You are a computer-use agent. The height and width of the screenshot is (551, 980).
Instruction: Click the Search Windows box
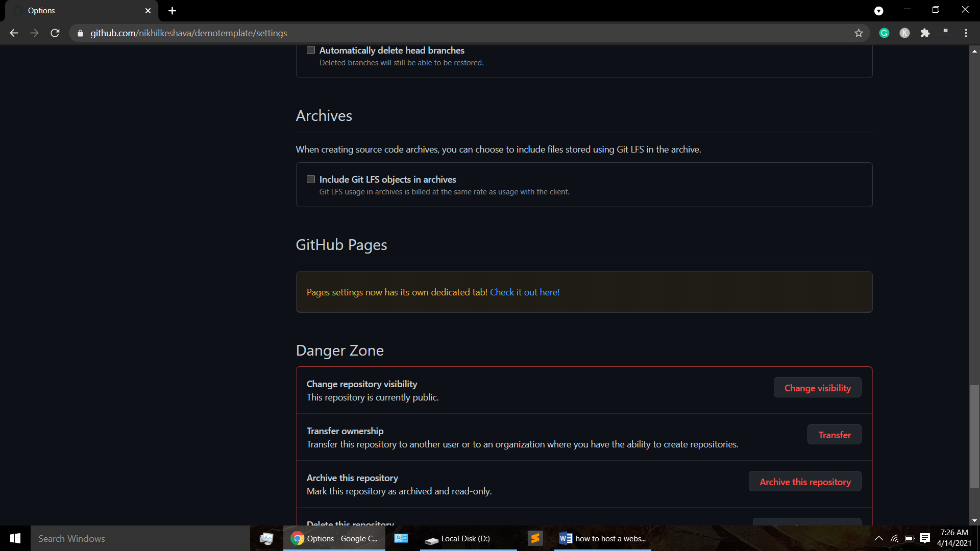(x=140, y=538)
